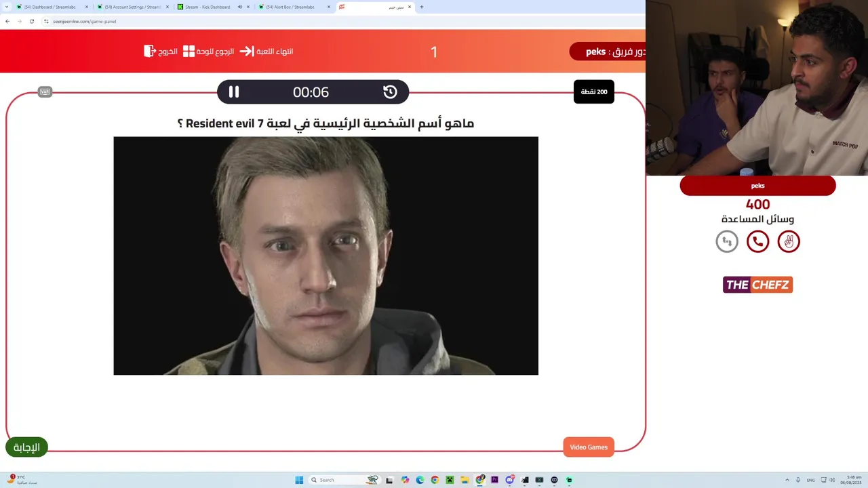Viewport: 868px width, 488px height.
Task: Use the two-fingers double answer lifeline
Action: point(789,241)
